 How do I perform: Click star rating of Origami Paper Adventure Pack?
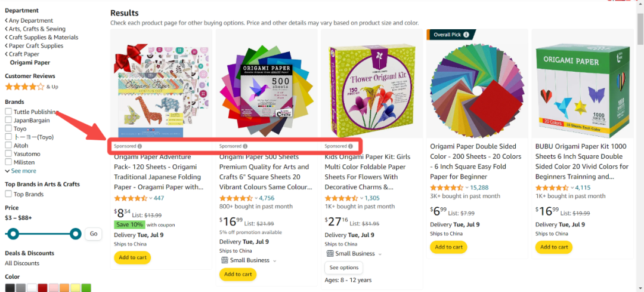tap(131, 198)
